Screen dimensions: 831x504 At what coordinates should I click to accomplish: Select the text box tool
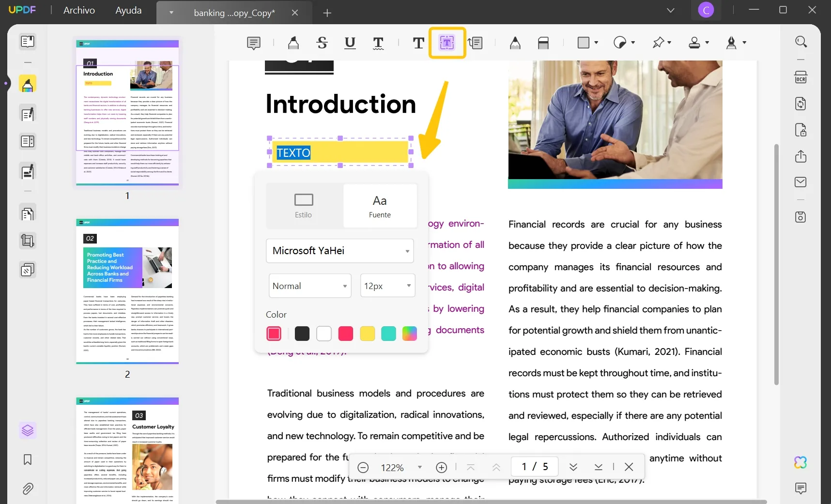point(447,43)
